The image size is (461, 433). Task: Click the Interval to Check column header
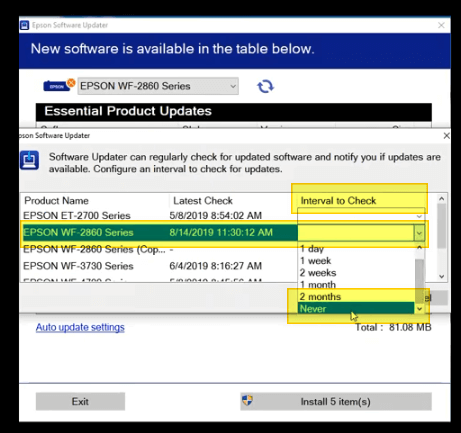click(338, 201)
